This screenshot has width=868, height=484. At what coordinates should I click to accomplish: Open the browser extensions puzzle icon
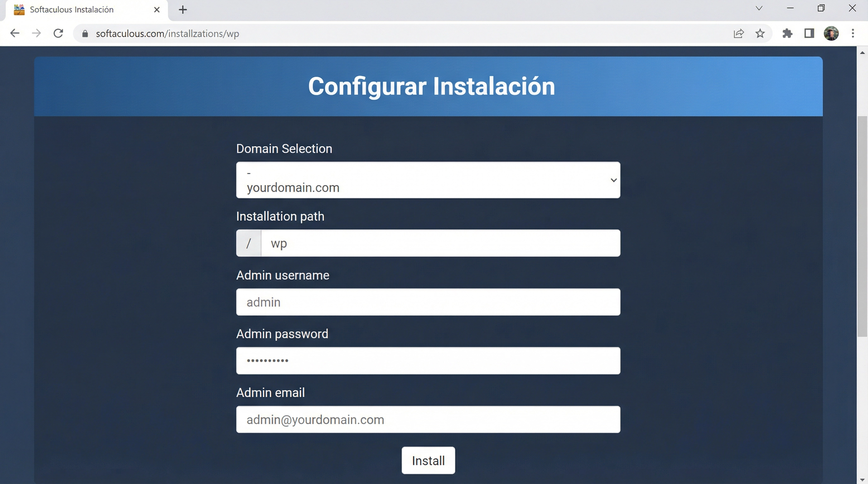[x=788, y=33]
